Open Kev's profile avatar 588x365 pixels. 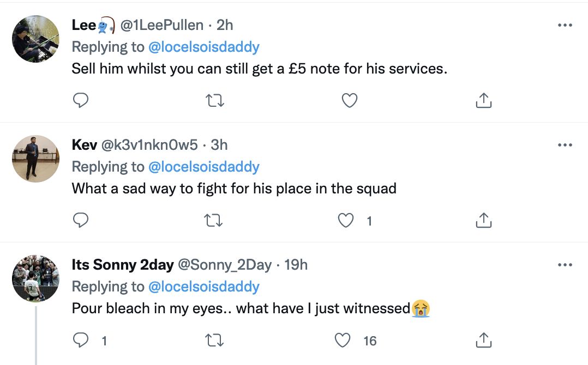point(35,159)
